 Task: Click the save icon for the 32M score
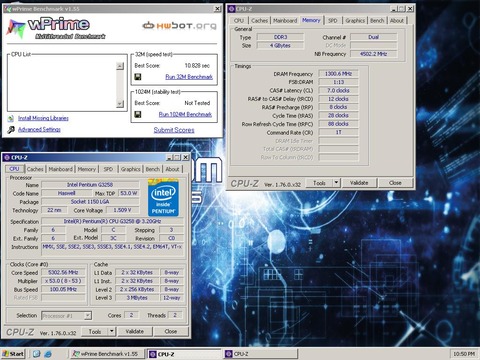click(137, 77)
